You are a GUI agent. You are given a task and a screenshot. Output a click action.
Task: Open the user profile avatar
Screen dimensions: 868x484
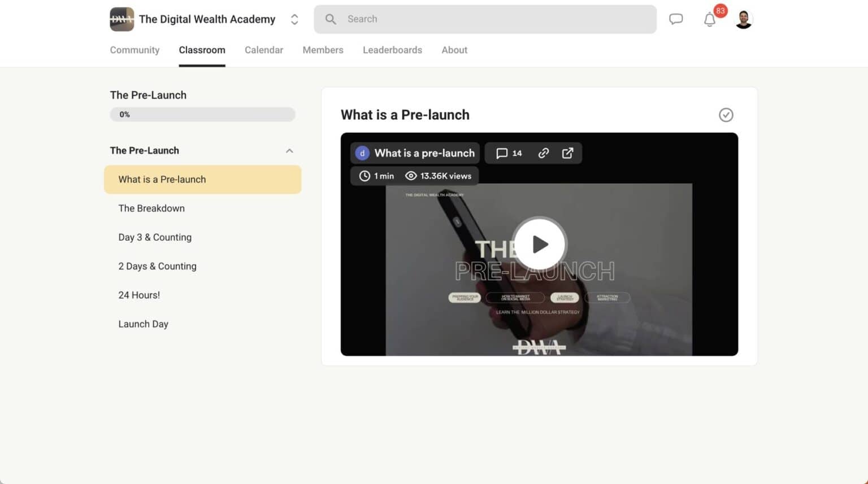coord(744,20)
